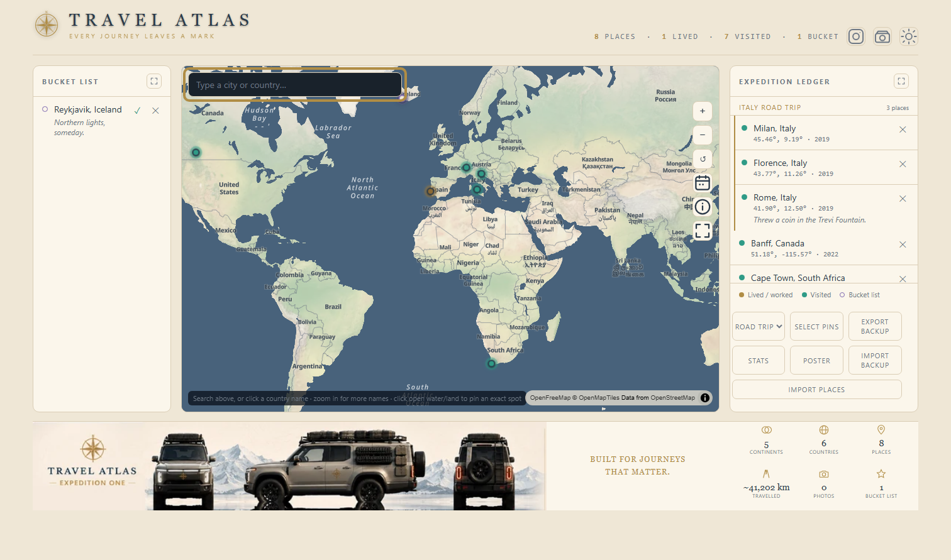Select the Rome pin in Italy

pyautogui.click(x=477, y=189)
